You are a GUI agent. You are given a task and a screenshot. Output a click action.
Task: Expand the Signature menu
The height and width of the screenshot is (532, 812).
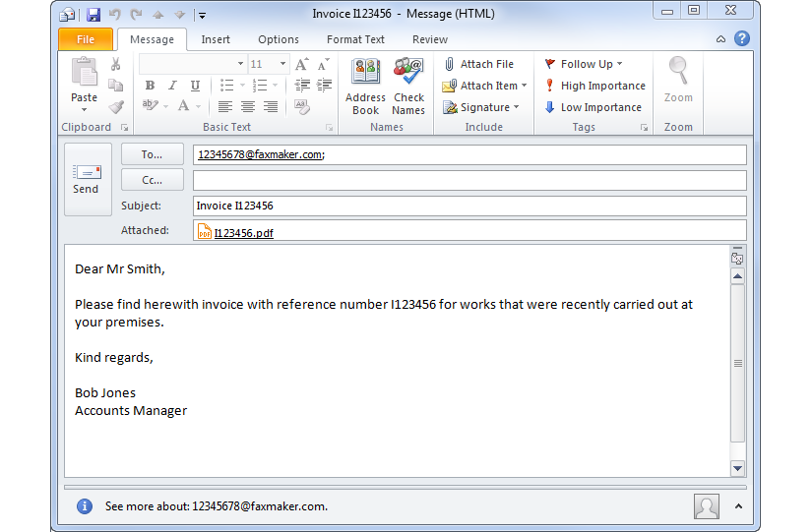point(480,107)
